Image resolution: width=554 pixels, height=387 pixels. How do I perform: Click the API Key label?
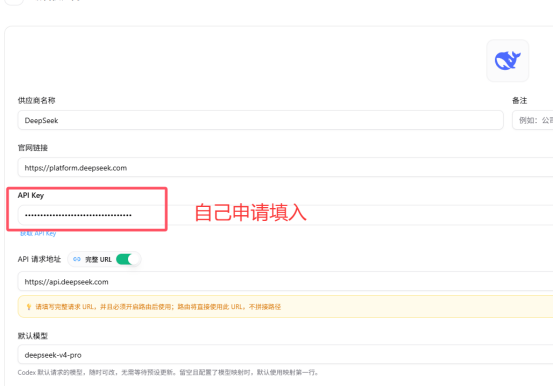point(31,195)
